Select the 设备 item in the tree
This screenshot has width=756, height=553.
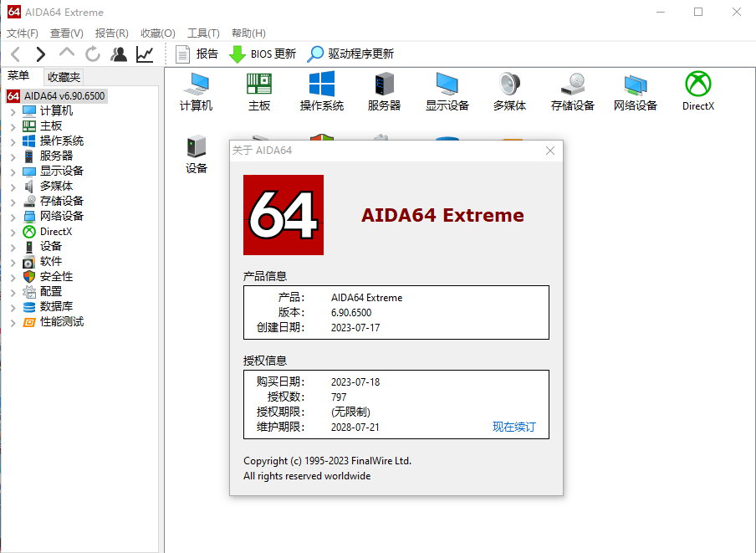[51, 246]
